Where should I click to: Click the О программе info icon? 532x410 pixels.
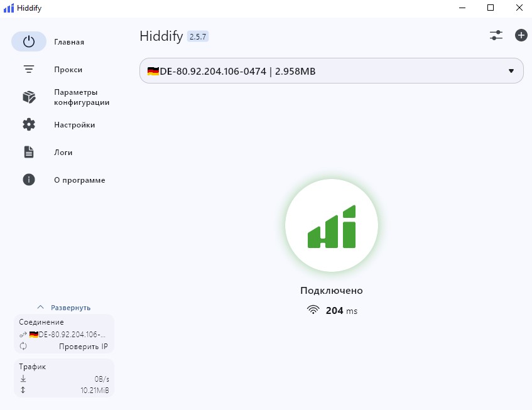[x=29, y=180]
